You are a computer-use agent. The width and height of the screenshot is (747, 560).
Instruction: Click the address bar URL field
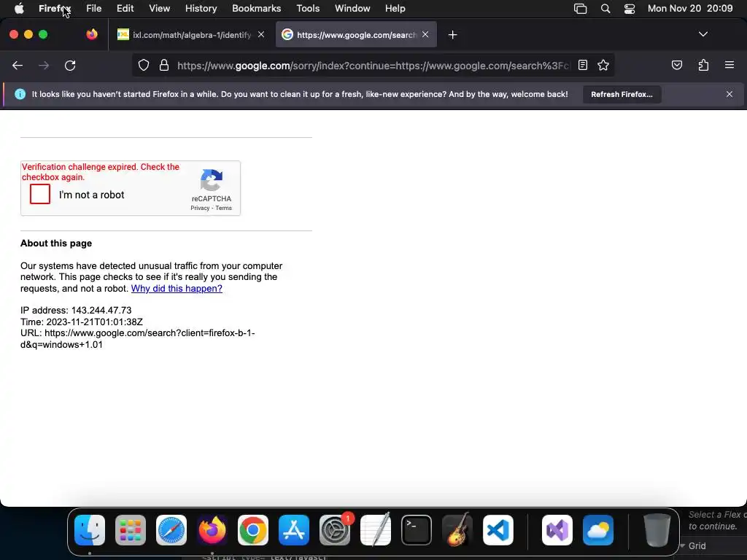[373, 66]
